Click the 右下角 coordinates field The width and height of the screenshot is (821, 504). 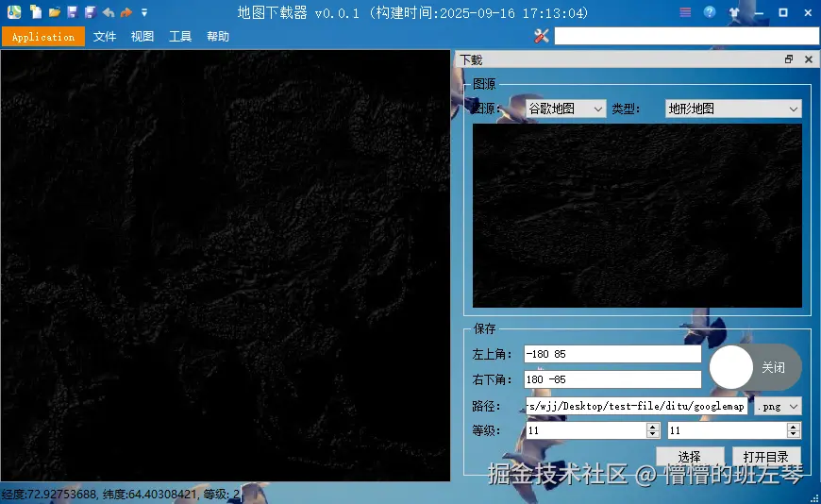tap(612, 379)
